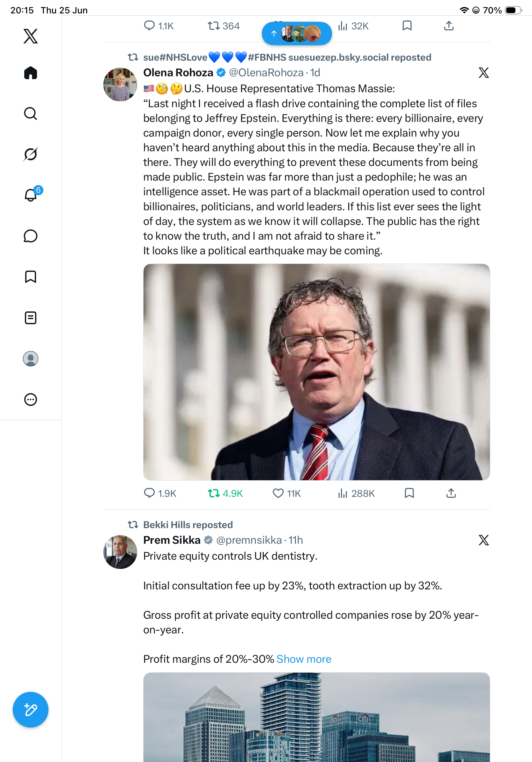Screen dimensions: 532x762
Task: Open the Messages chat icon in the sidebar
Action: (31, 236)
